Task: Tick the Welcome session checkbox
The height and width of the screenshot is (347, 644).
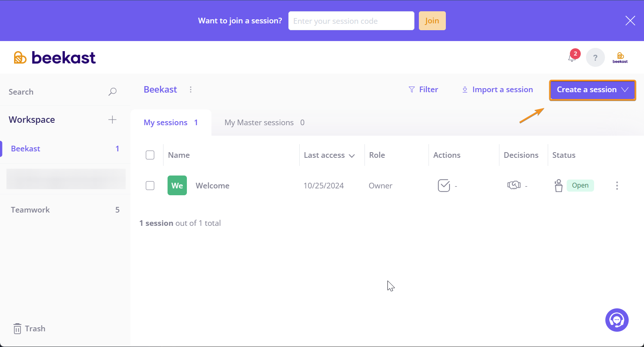Action: 150,186
